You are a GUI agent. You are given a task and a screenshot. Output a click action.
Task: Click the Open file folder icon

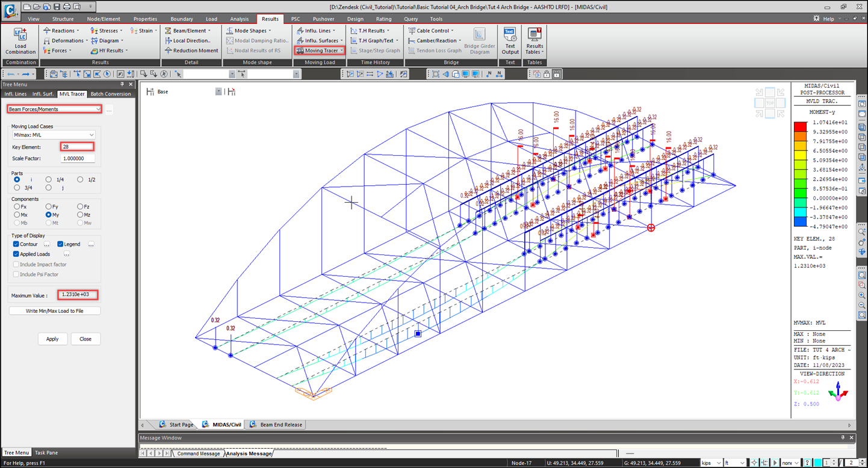point(37,7)
